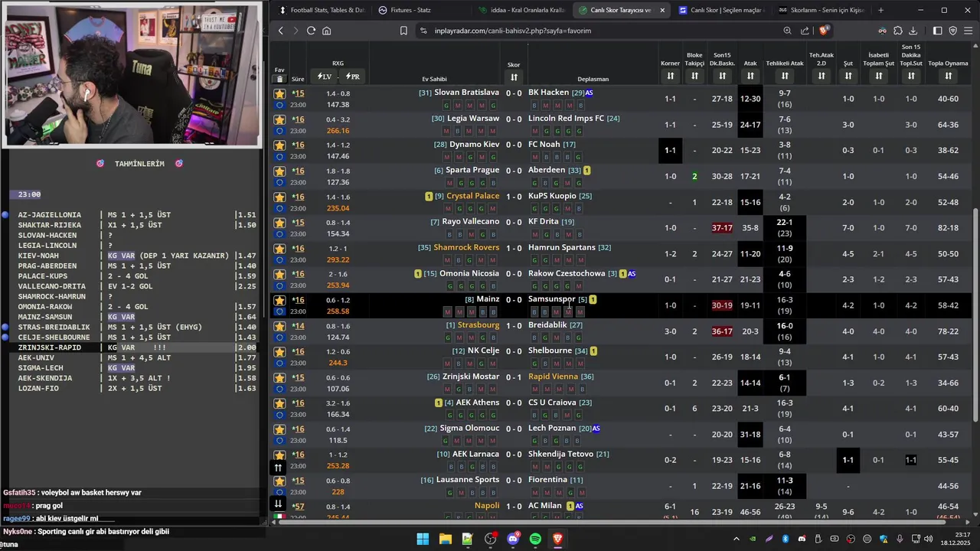Sort table by Skor column arrows
Viewport: 980px width, 551px height.
514,77
